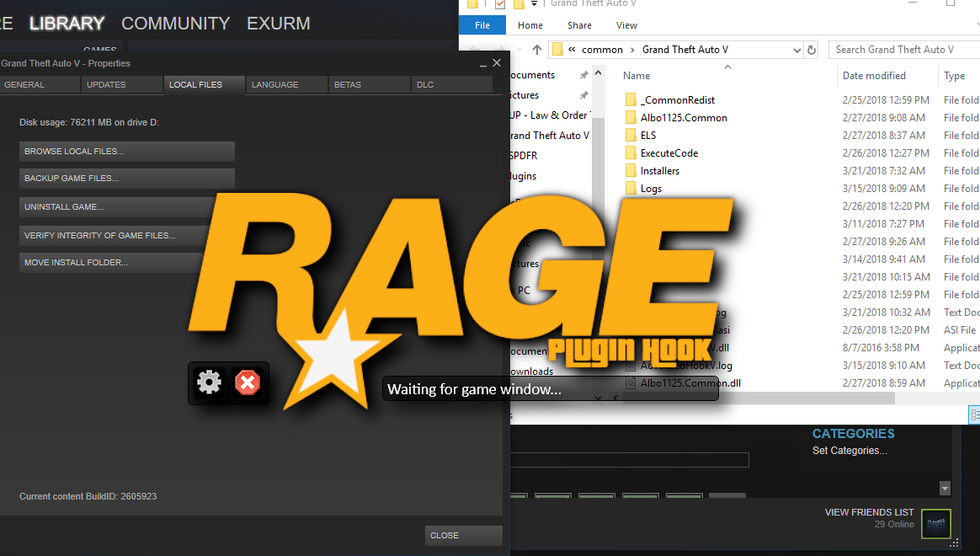Image resolution: width=980 pixels, height=556 pixels.
Task: Collapse the Name column sort arrow
Action: 727,67
